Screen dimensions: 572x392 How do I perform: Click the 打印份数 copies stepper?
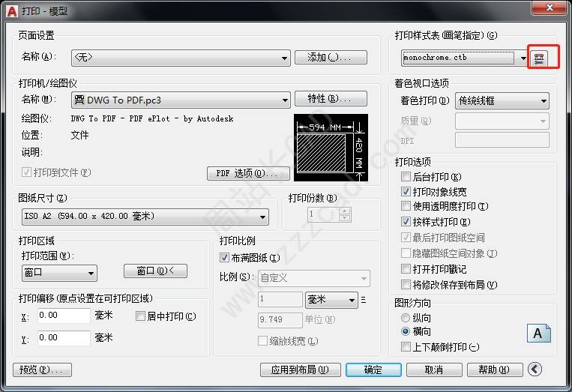pos(344,214)
